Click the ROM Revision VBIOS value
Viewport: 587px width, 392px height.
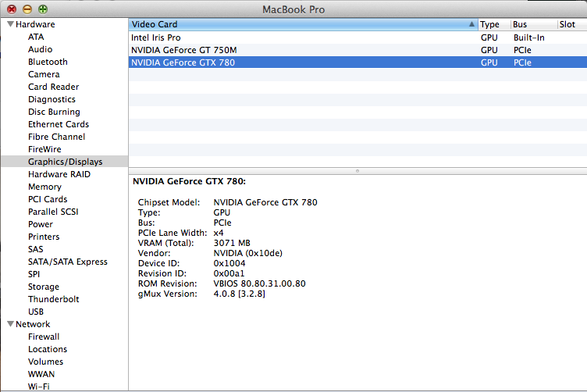[x=259, y=283]
